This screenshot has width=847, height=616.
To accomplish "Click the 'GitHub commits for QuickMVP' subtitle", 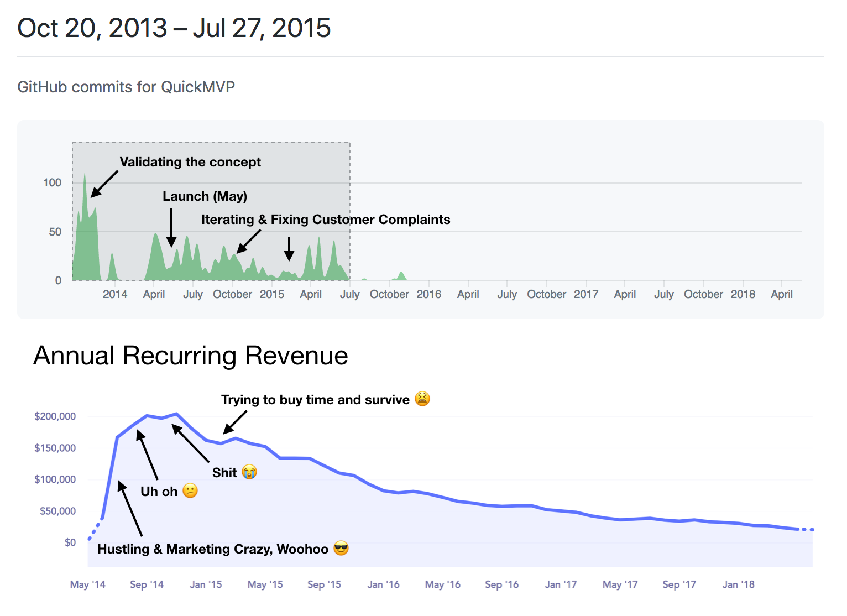I will [x=126, y=87].
